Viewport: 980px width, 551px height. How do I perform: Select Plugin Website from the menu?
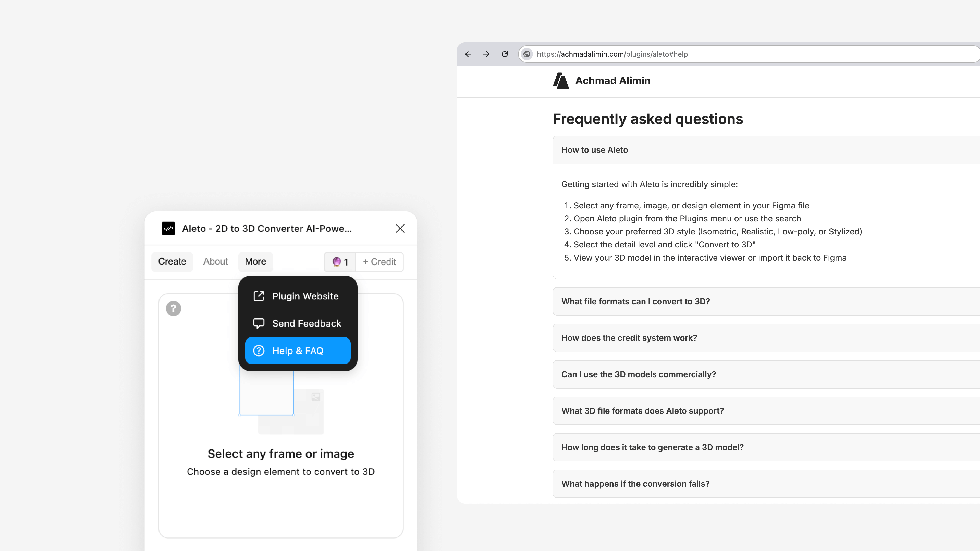305,296
